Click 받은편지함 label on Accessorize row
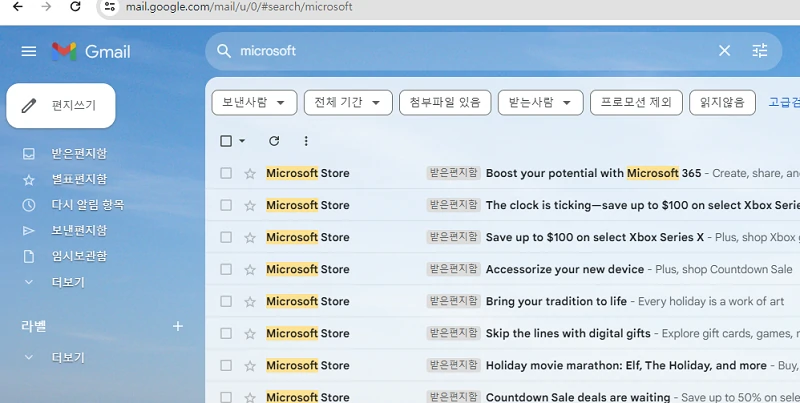800x403 pixels. [x=454, y=269]
